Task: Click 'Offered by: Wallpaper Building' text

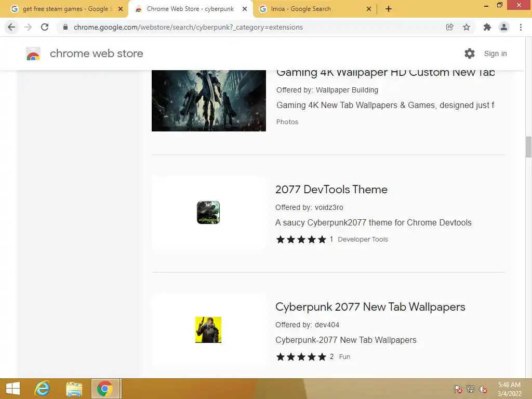Action: pyautogui.click(x=327, y=90)
